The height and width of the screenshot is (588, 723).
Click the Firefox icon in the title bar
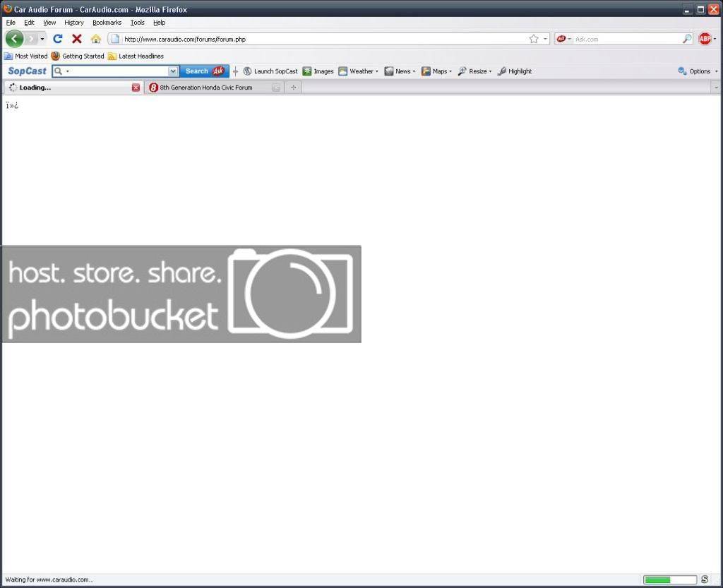7,8
